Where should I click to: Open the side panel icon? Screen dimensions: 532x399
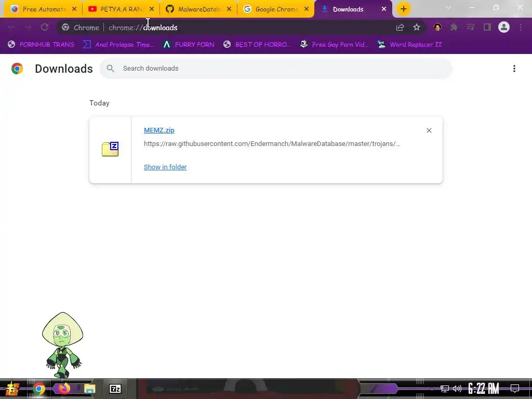pos(487,28)
